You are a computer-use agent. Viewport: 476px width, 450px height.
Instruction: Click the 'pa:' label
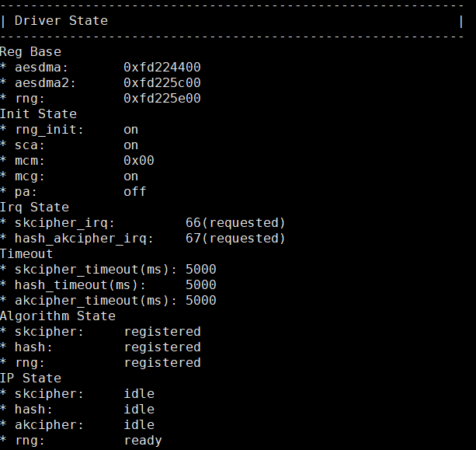pos(26,192)
